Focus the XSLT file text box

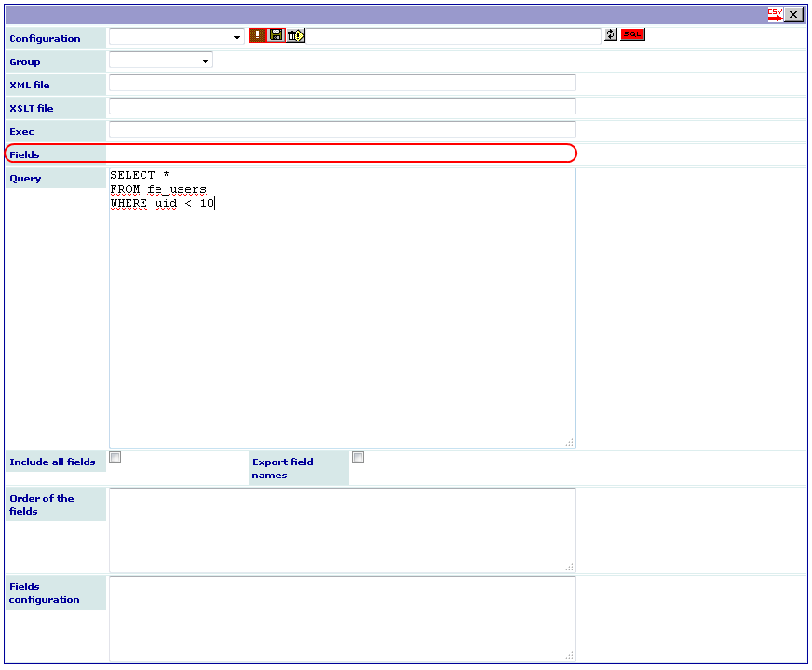click(x=343, y=107)
